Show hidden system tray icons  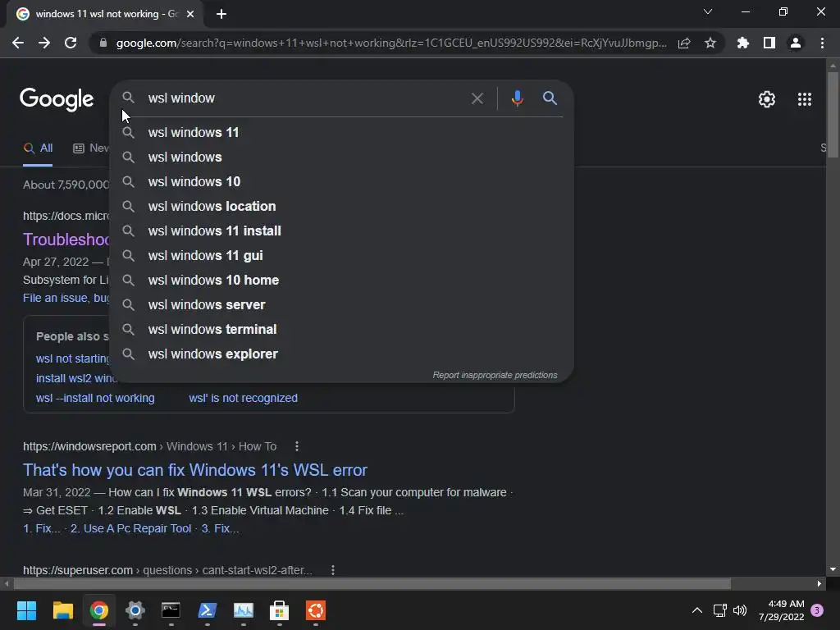697,610
